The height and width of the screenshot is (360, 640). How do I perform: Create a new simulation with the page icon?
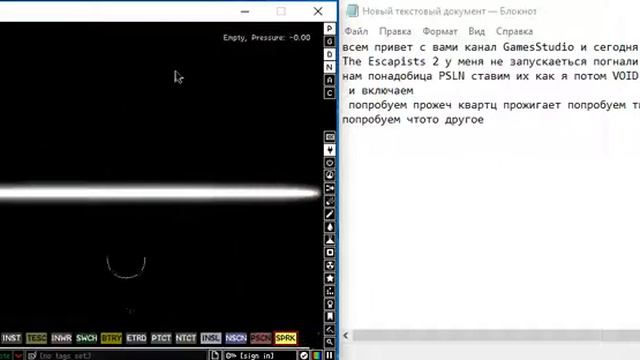pos(215,355)
